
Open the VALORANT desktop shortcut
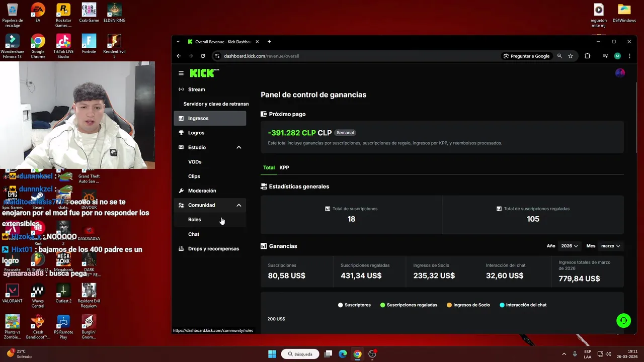12,294
